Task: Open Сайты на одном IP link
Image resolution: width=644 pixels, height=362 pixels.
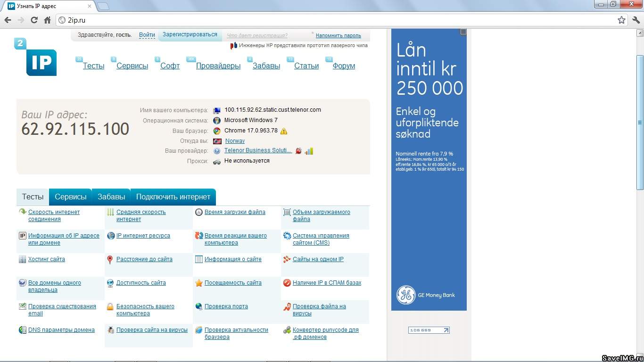Action: pos(318,259)
